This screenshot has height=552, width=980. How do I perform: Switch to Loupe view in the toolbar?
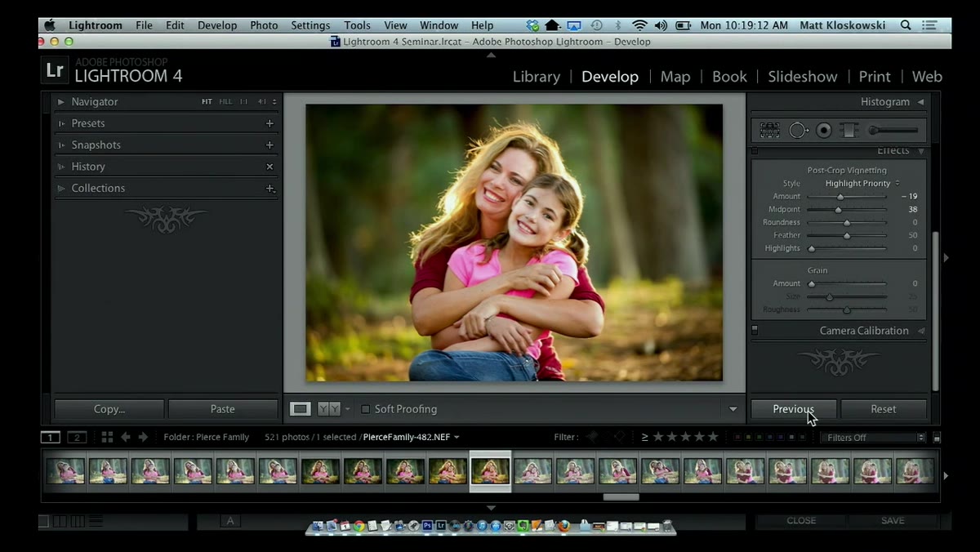point(301,409)
